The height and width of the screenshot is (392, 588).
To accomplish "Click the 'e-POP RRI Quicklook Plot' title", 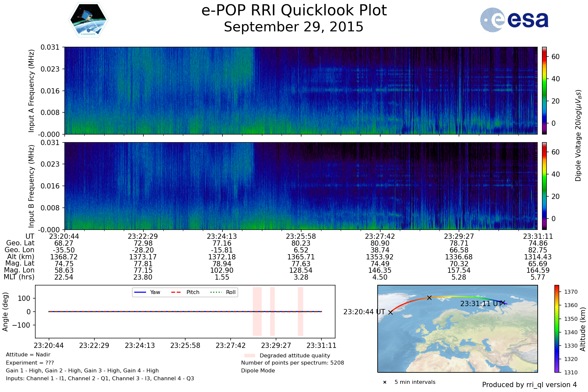I will (x=294, y=10).
